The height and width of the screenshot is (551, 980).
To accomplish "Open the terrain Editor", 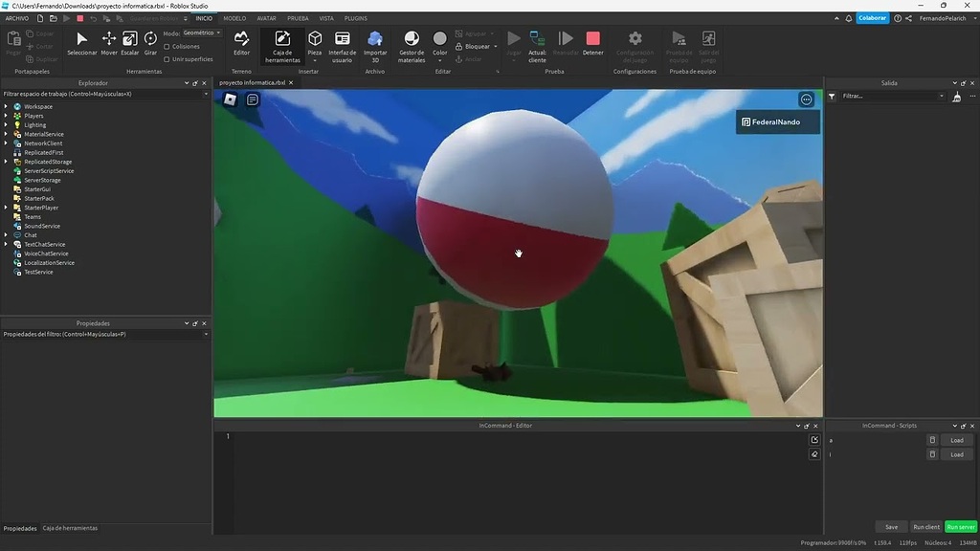I will [x=241, y=44].
